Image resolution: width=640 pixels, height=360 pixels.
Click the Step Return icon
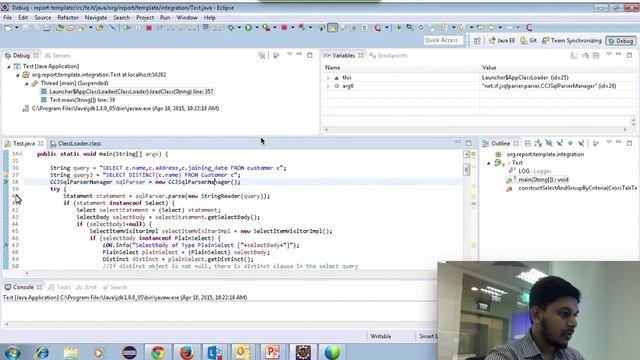point(191,28)
